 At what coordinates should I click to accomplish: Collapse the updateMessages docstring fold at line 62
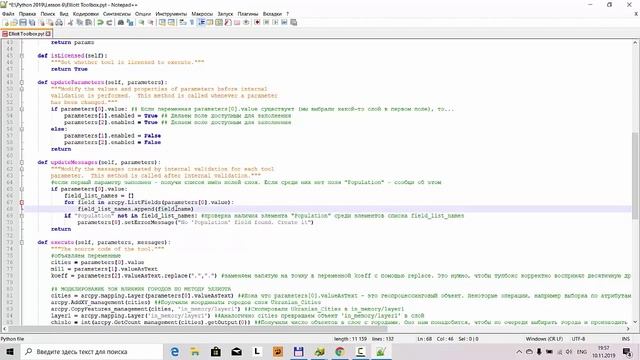tap(22, 169)
